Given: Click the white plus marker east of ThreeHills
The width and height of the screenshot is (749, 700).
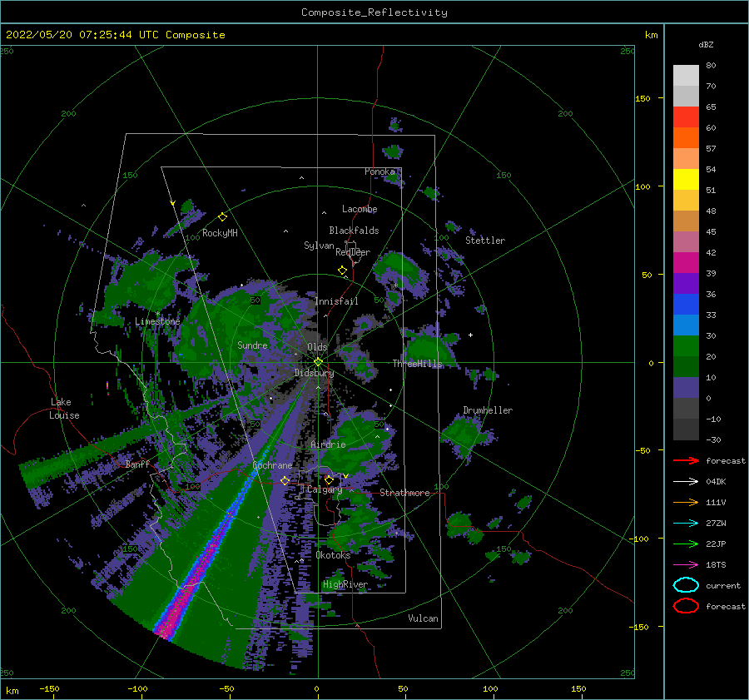Looking at the screenshot, I should point(470,335).
